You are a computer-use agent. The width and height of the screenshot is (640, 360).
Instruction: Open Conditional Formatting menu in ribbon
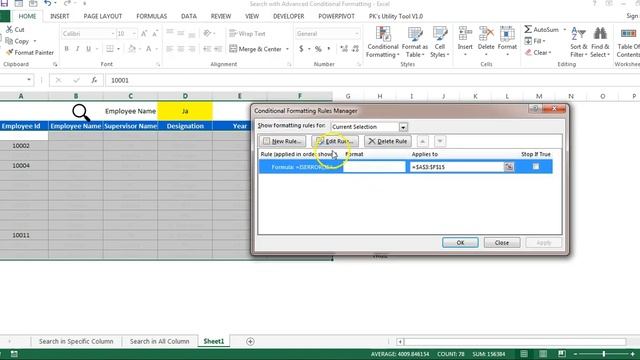pyautogui.click(x=382, y=42)
